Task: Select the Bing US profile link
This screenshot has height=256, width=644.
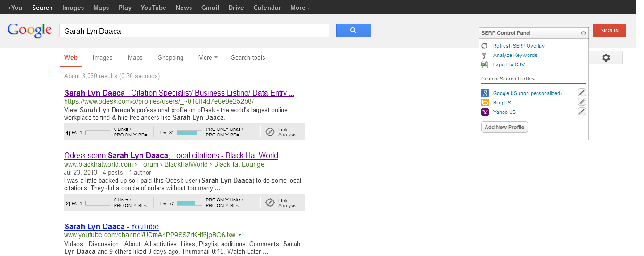Action: coord(502,103)
